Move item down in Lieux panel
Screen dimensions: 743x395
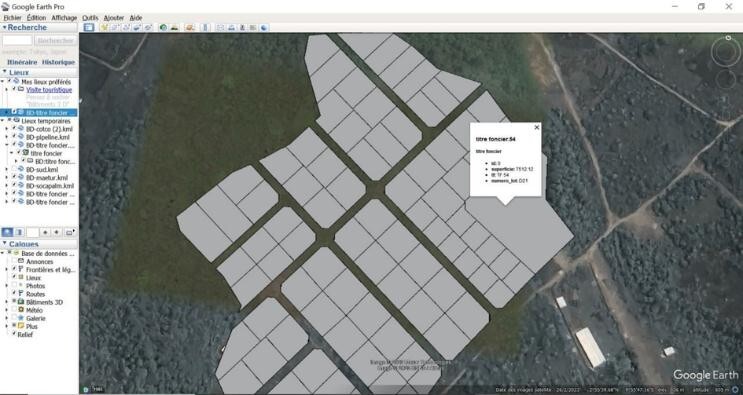56,232
